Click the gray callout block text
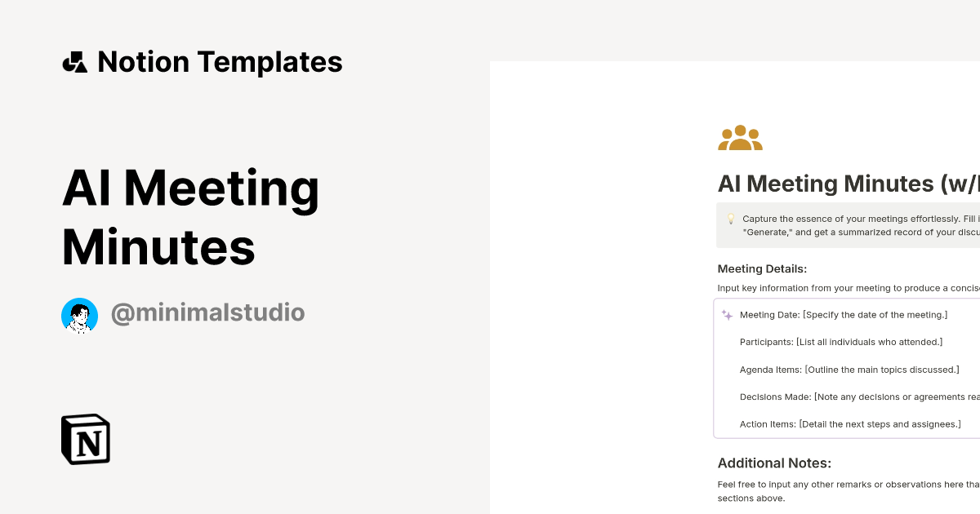The height and width of the screenshot is (514, 980). pyautogui.click(x=857, y=225)
